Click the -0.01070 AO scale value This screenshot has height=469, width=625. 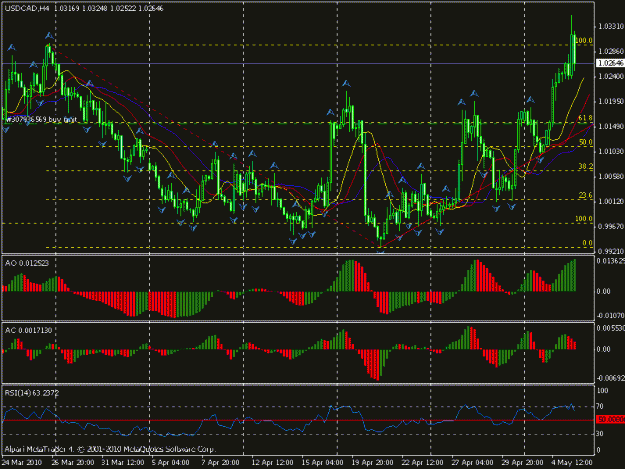[610, 316]
